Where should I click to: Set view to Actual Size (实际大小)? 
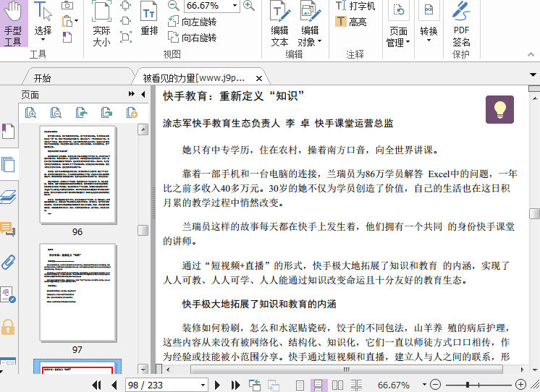[x=101, y=23]
